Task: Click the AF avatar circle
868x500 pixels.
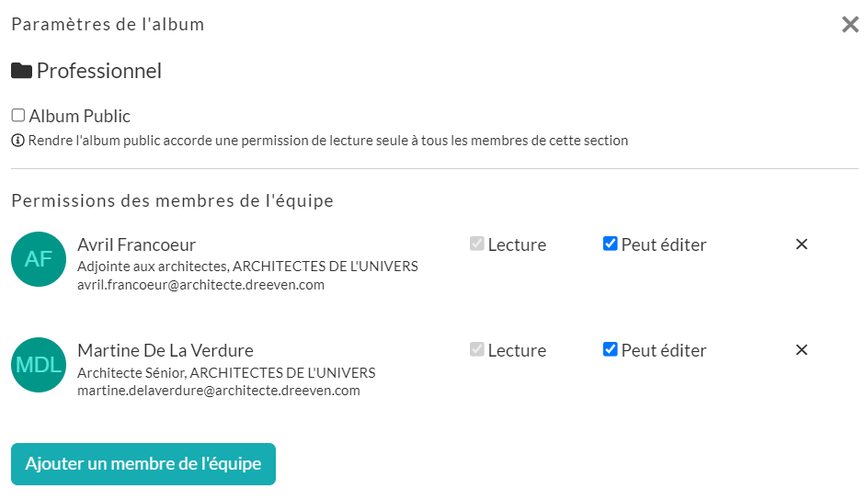Action: pos(39,259)
